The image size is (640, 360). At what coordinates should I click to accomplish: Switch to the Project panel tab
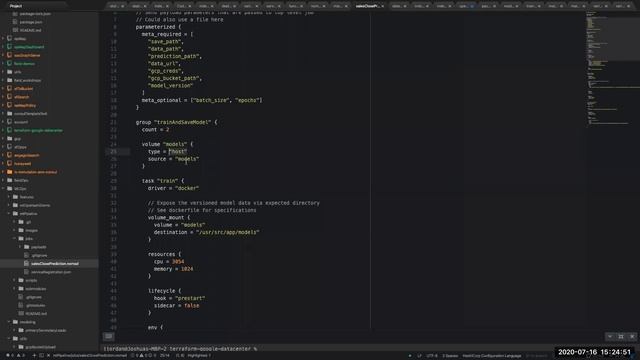click(16, 6)
